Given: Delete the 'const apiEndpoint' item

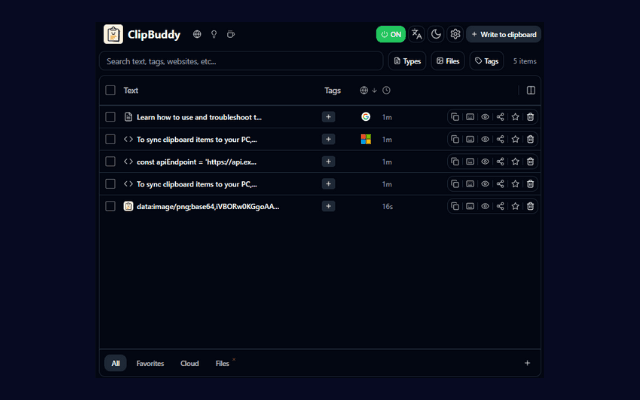Looking at the screenshot, I should coord(530,162).
